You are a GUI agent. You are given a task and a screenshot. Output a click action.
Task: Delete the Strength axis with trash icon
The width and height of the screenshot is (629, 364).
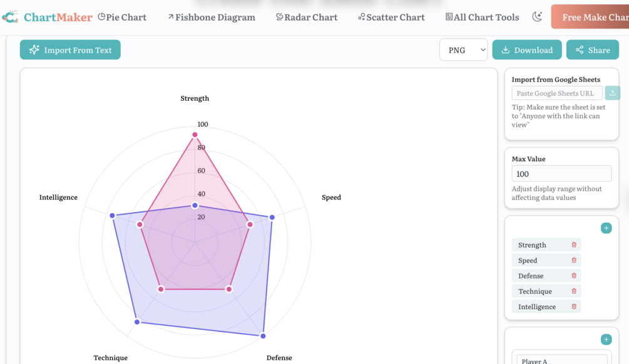(574, 245)
